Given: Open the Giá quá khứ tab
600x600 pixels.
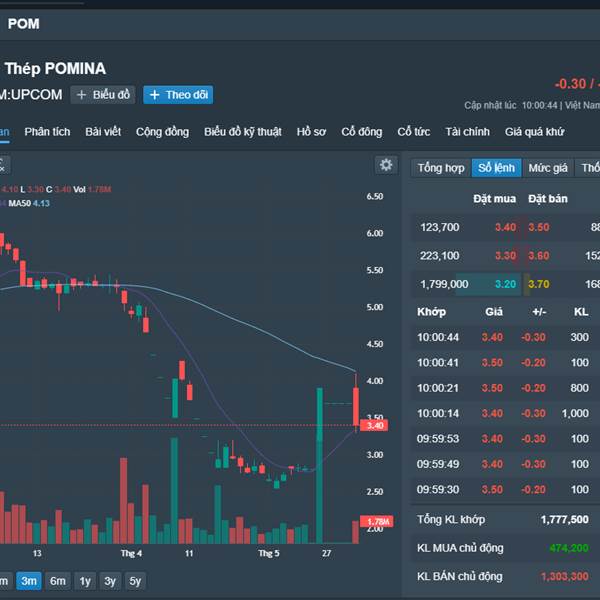Looking at the screenshot, I should (x=534, y=132).
